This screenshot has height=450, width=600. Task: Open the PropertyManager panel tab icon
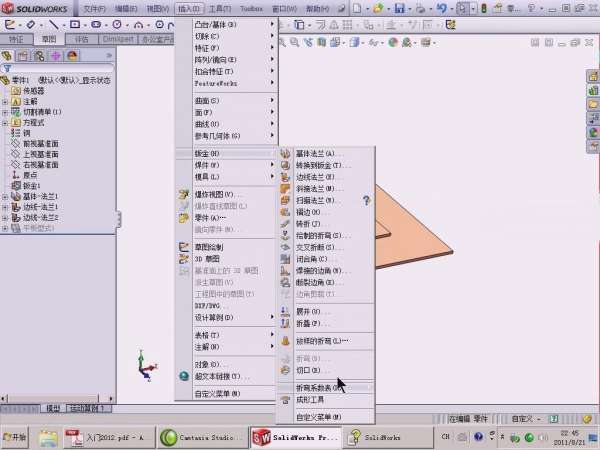23,56
